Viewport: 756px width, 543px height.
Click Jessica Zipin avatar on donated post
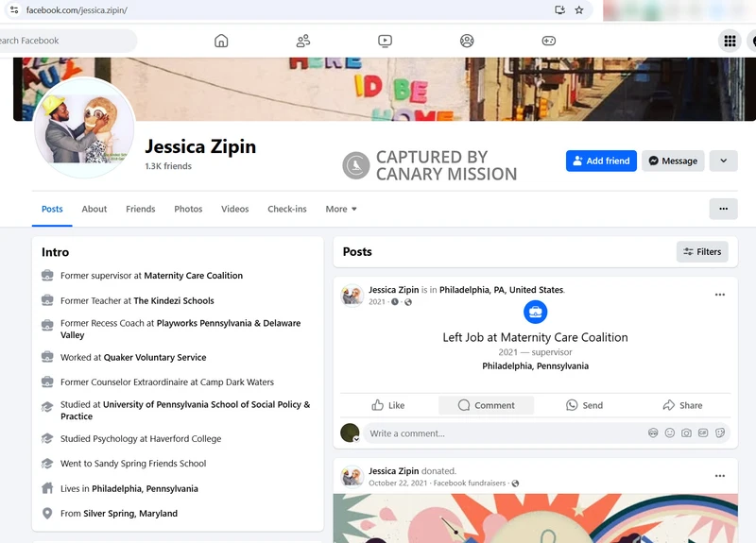click(x=352, y=477)
